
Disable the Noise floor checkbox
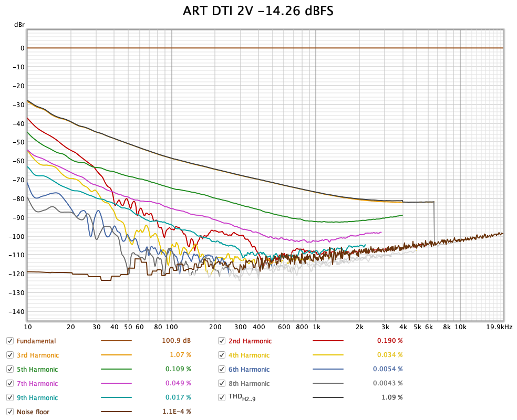pyautogui.click(x=10, y=412)
